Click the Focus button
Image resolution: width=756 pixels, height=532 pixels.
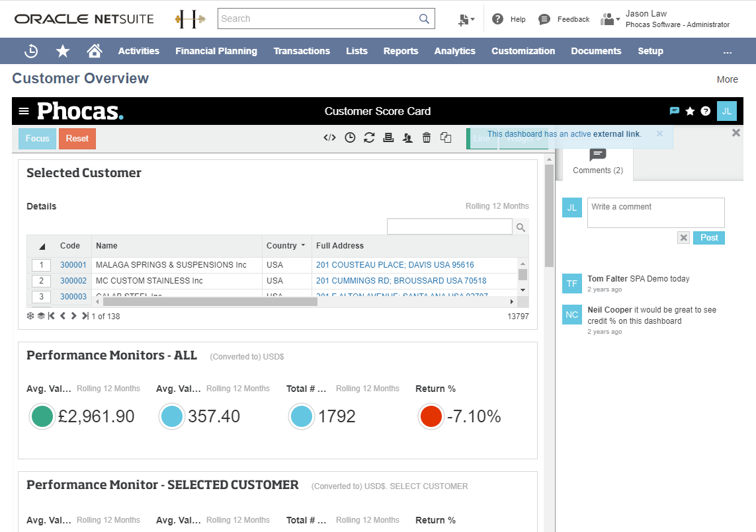click(38, 139)
